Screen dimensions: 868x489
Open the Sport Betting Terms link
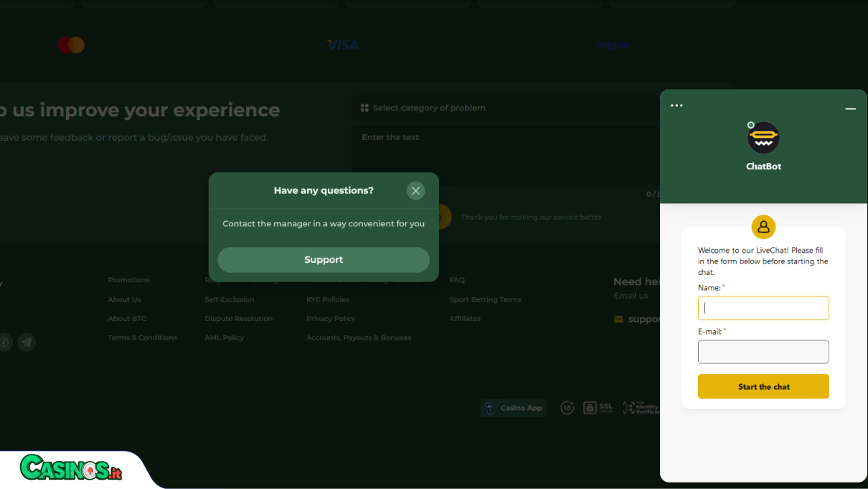pyautogui.click(x=486, y=299)
